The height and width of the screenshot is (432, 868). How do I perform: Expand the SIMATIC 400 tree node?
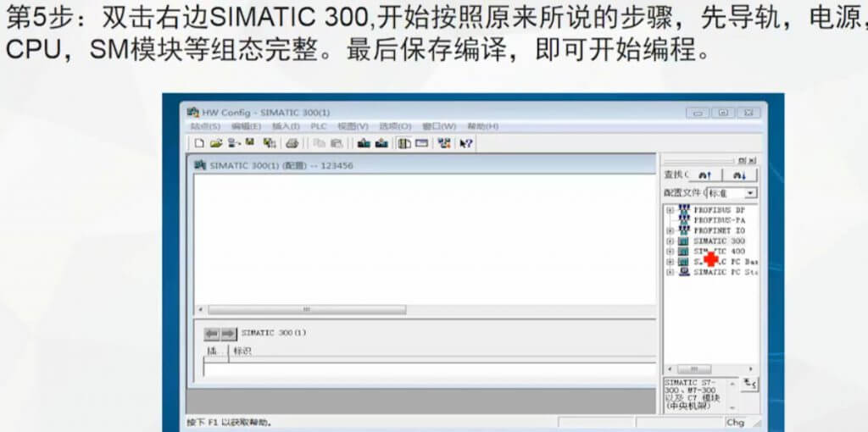point(670,251)
